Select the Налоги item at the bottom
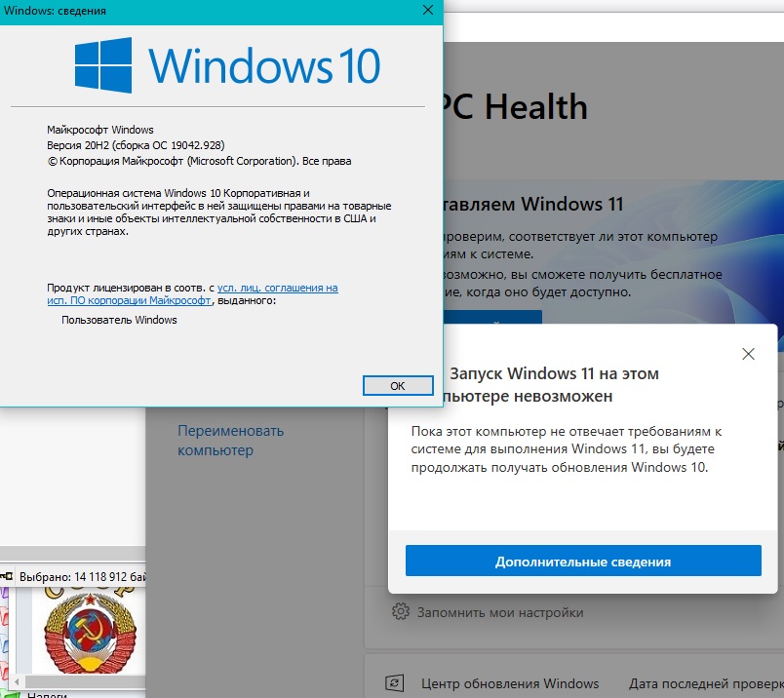 pyautogui.click(x=47, y=695)
